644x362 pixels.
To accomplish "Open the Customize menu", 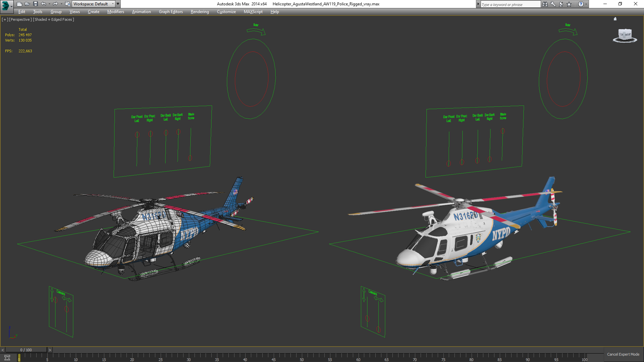I will 226,12.
